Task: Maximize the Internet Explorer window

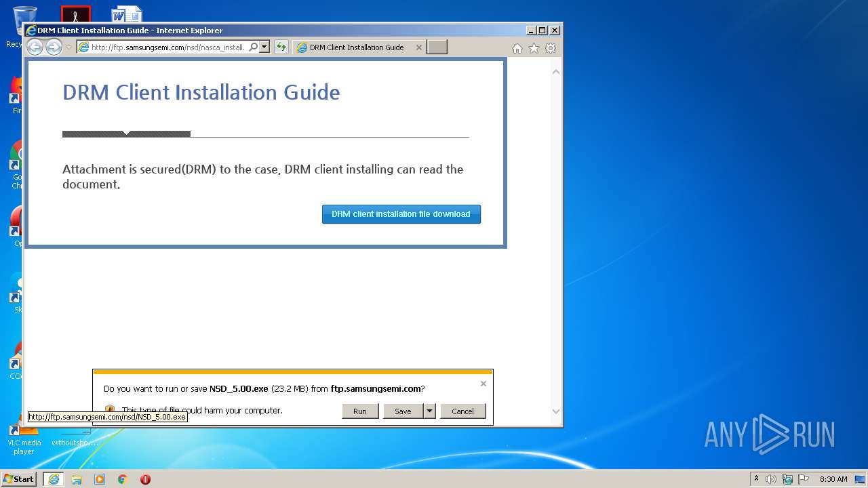Action: (542, 30)
